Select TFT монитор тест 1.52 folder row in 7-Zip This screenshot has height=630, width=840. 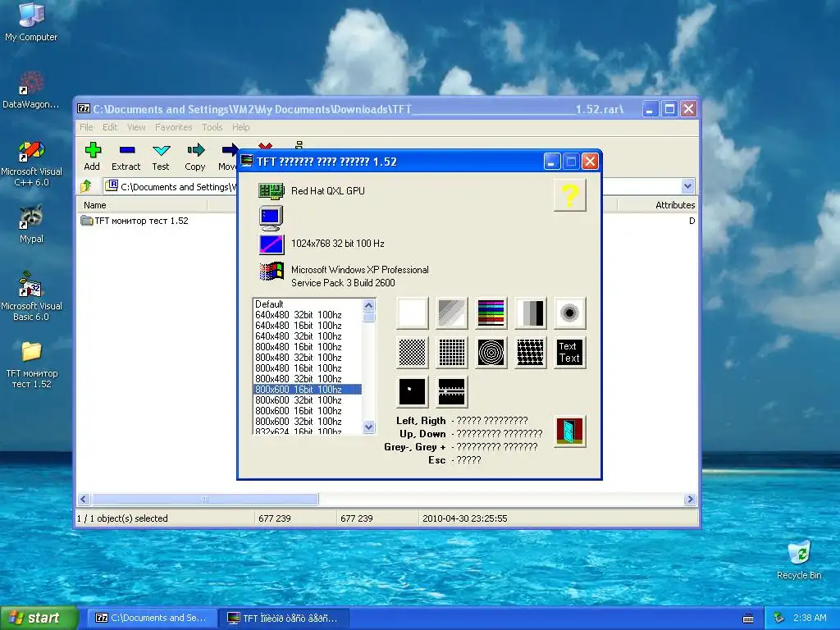coord(135,221)
